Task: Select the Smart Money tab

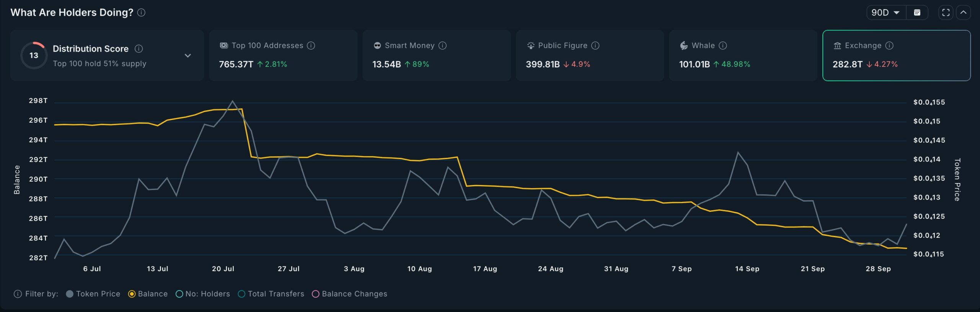Action: (436, 55)
